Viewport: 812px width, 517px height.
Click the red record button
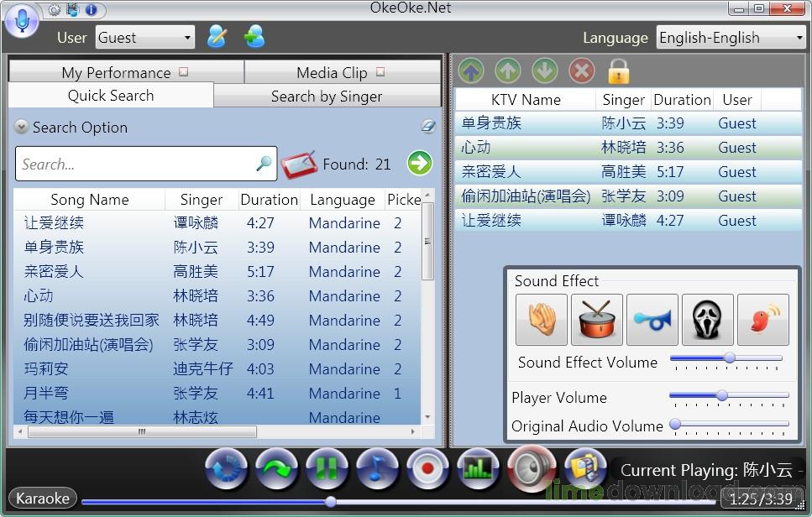[427, 469]
